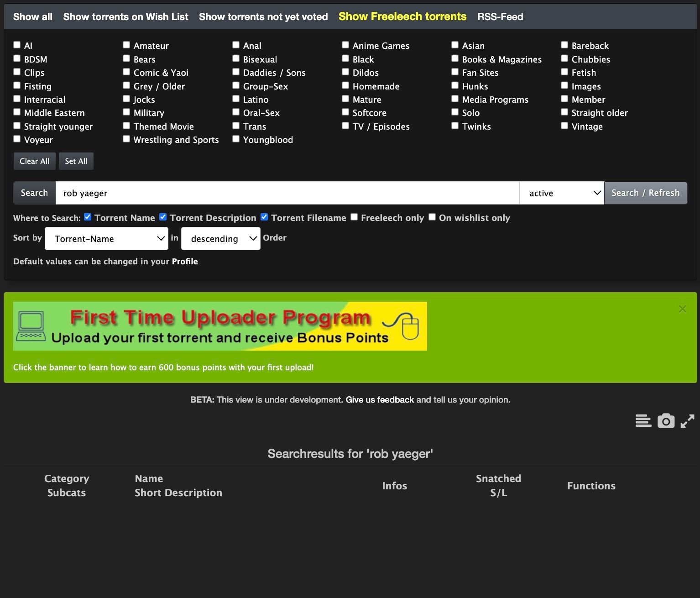Tick the On wishlist only checkbox
This screenshot has height=598, width=700.
pyautogui.click(x=432, y=217)
